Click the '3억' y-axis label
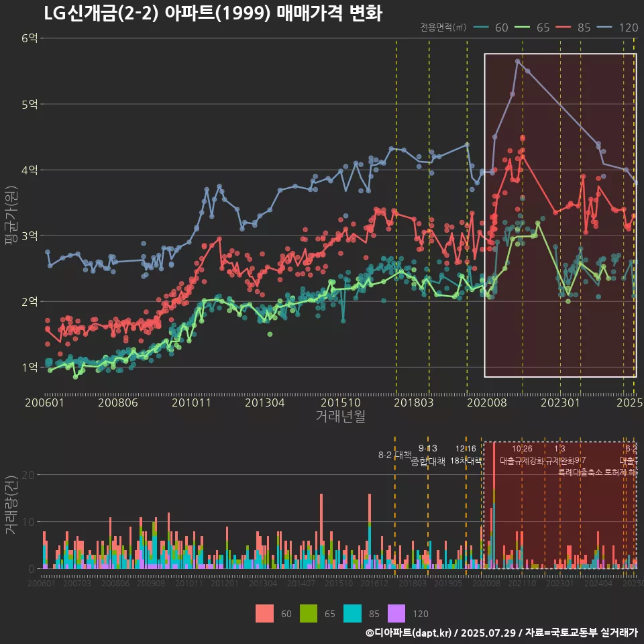Image resolution: width=644 pixels, height=644 pixels. click(30, 235)
